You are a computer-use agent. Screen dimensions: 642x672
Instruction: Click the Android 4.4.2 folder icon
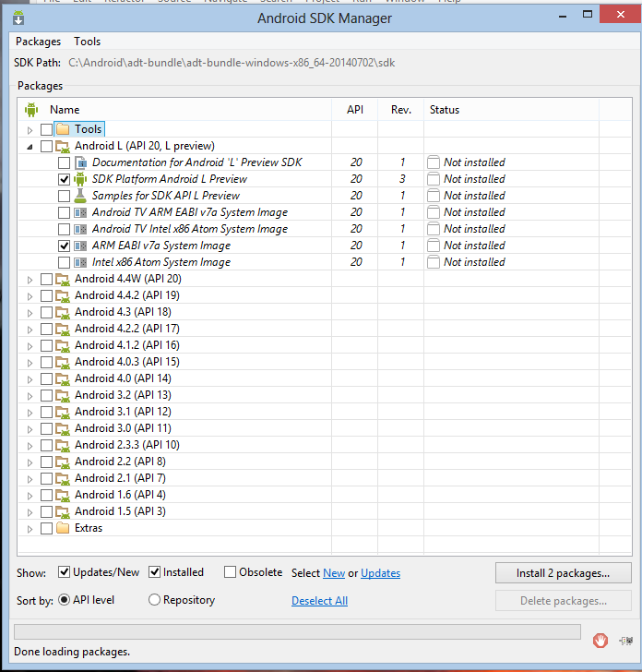63,295
